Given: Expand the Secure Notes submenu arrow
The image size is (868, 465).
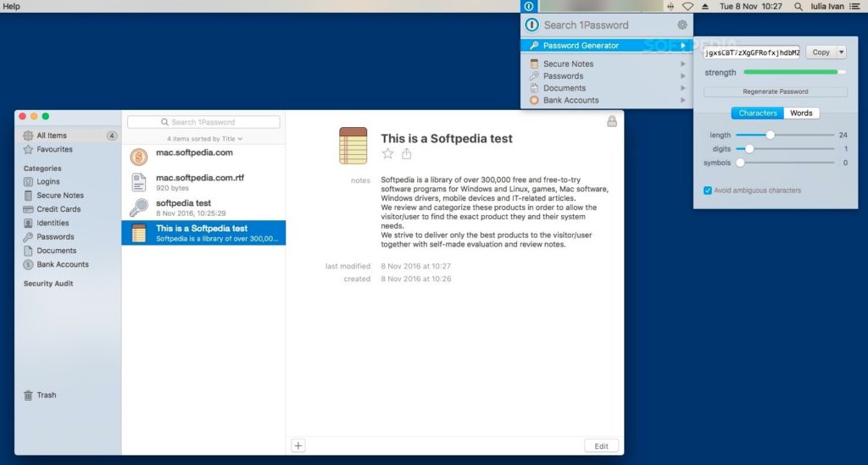Looking at the screenshot, I should coord(683,64).
